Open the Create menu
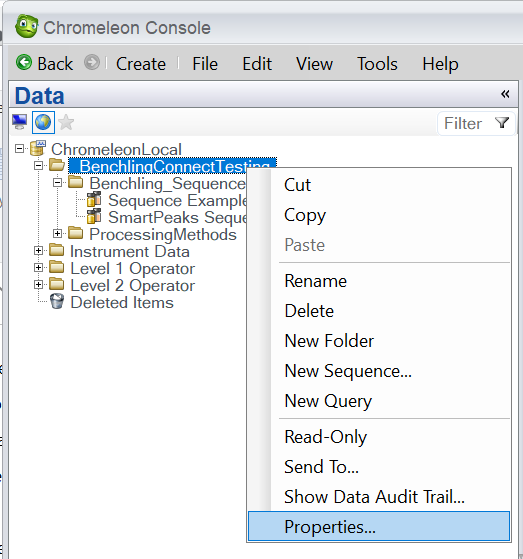 pos(141,64)
